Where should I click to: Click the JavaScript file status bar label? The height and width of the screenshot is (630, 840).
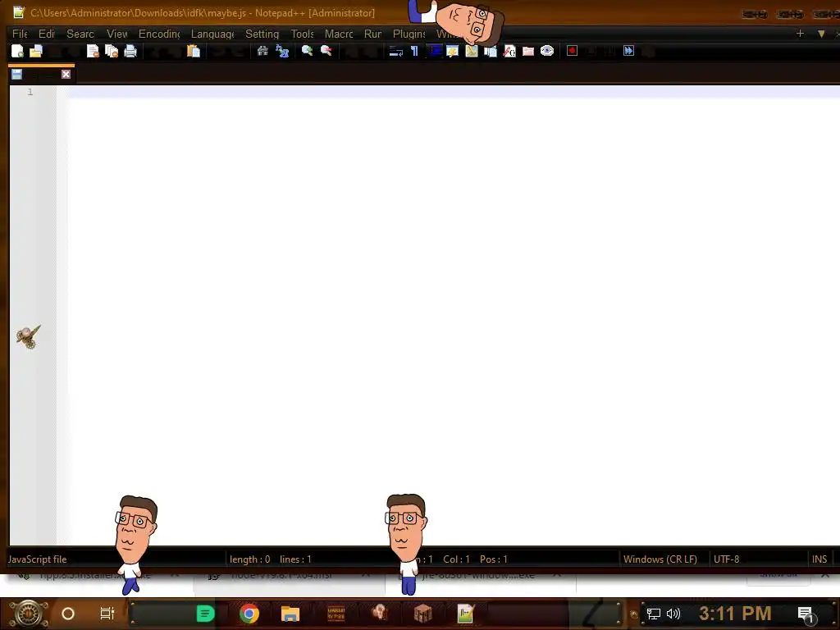pos(38,559)
